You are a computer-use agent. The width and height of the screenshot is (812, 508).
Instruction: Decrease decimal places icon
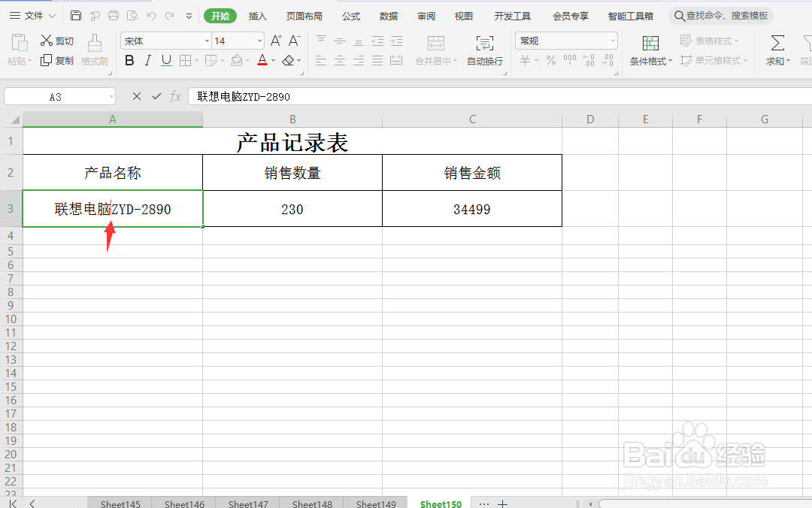(607, 61)
